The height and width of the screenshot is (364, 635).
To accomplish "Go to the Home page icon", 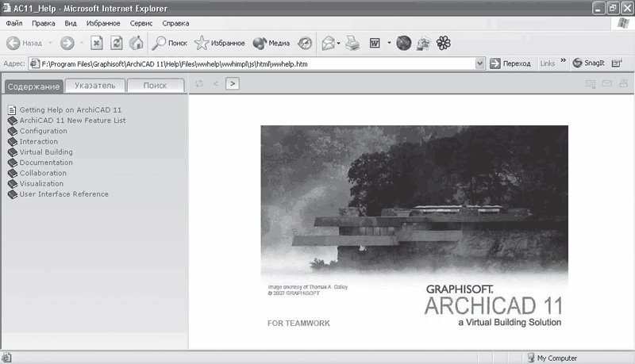I will point(136,43).
